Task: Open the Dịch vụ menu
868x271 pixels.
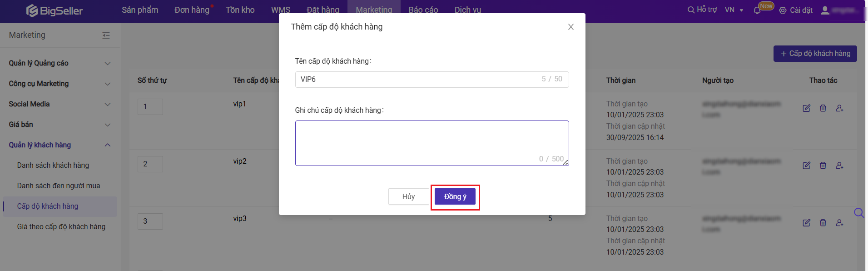Action: point(468,10)
